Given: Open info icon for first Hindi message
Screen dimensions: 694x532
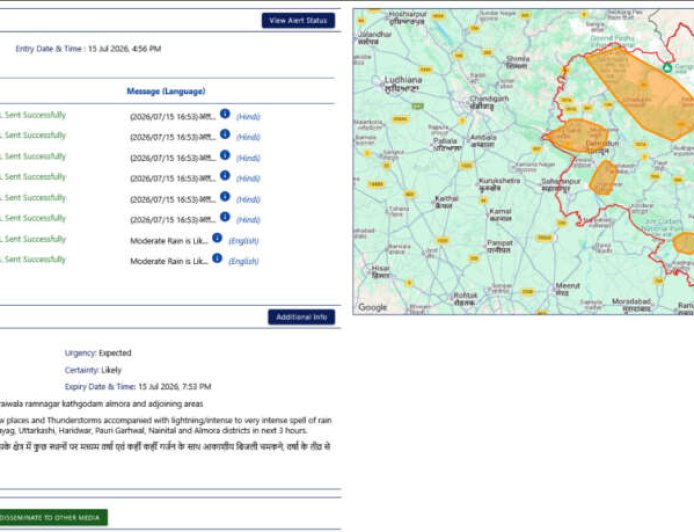Looking at the screenshot, I should point(225,114).
